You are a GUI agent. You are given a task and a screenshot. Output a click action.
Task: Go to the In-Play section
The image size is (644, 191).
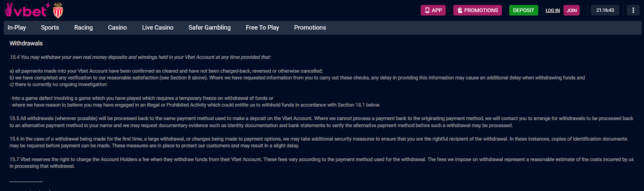tap(17, 27)
